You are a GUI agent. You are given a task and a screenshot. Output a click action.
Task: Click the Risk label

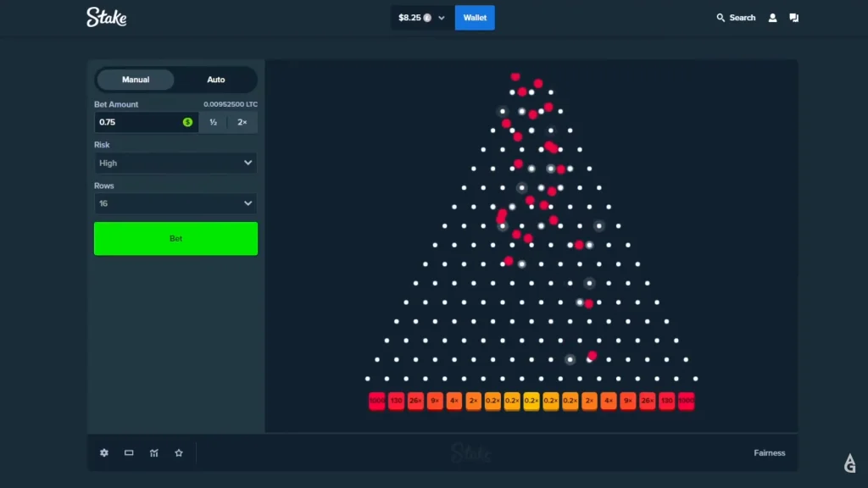[x=102, y=145]
